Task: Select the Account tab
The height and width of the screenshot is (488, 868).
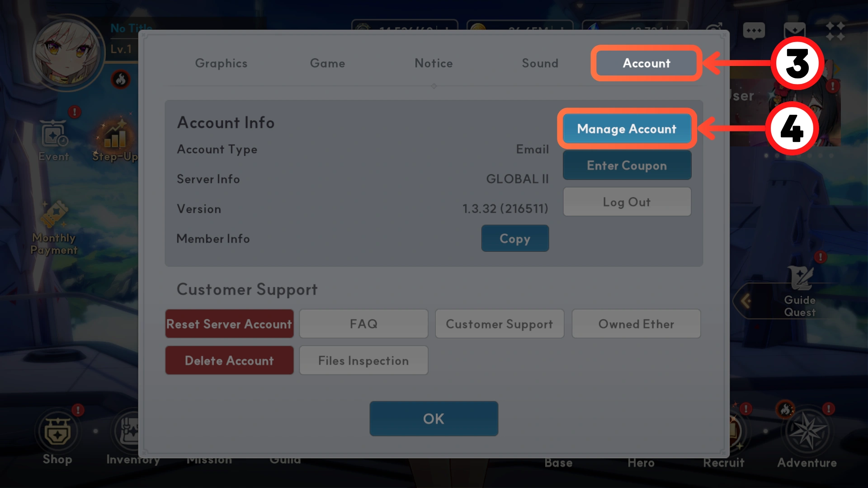Action: pyautogui.click(x=646, y=63)
